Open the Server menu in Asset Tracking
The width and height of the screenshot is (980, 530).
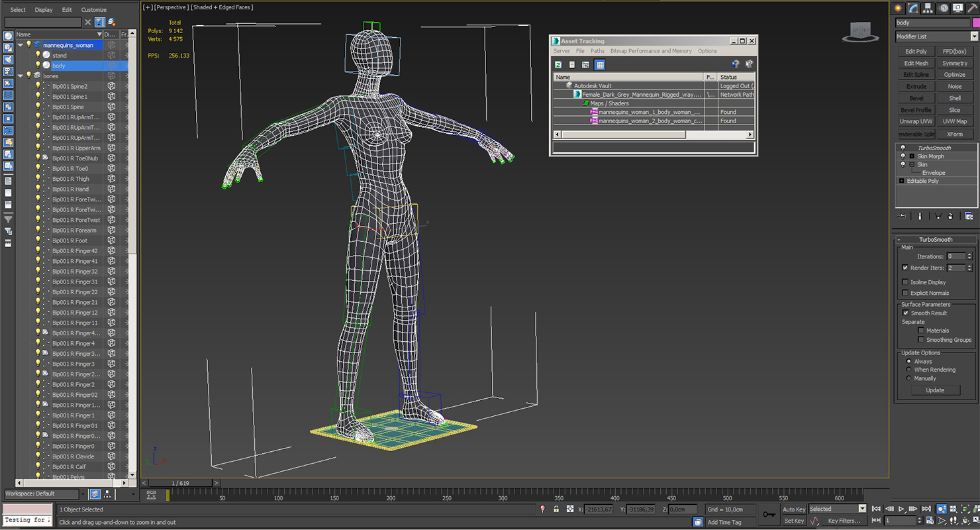coord(562,51)
